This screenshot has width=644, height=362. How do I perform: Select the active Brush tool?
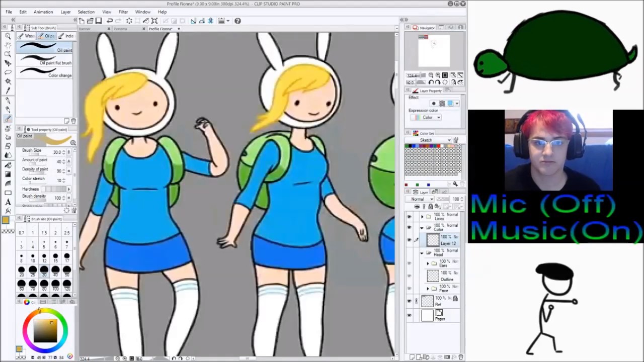(x=8, y=119)
